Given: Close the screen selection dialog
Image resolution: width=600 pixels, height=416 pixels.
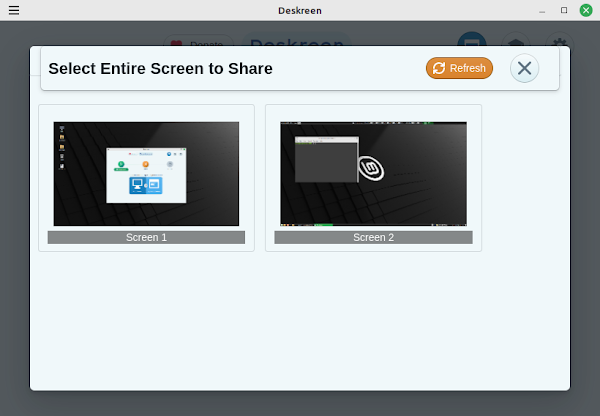Looking at the screenshot, I should click(524, 68).
